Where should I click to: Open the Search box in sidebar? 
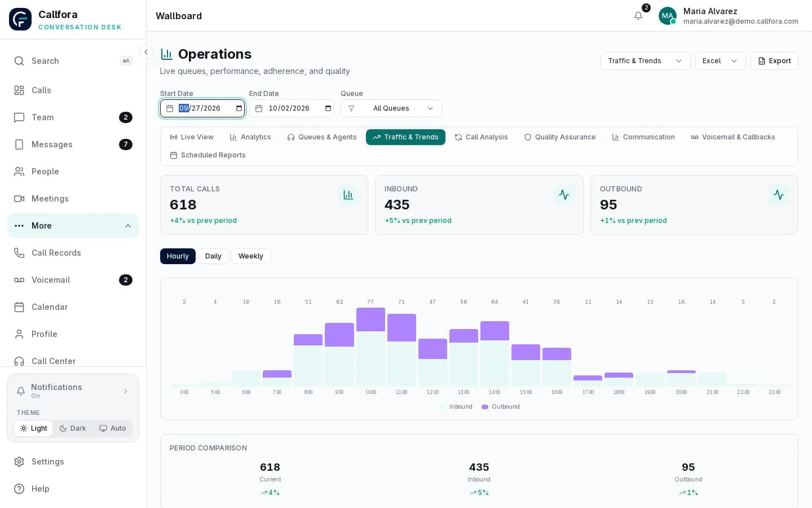click(x=73, y=61)
